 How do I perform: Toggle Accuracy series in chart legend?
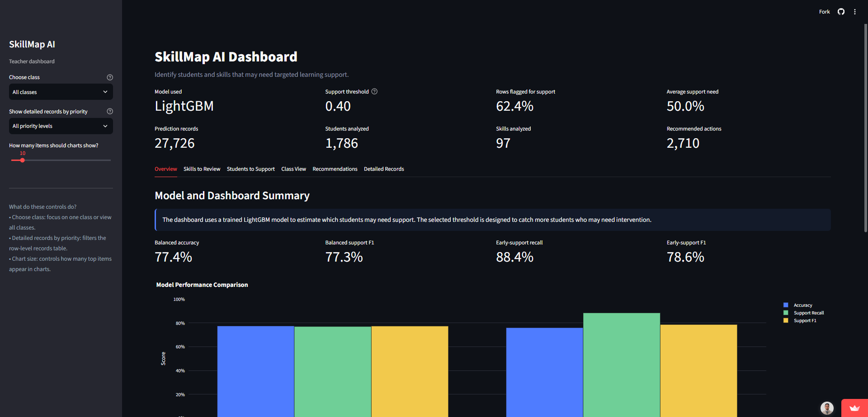pyautogui.click(x=798, y=305)
